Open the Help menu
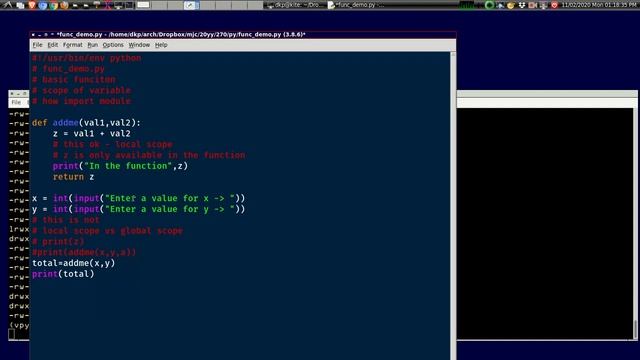Screen dimensions: 640x360 161,45
